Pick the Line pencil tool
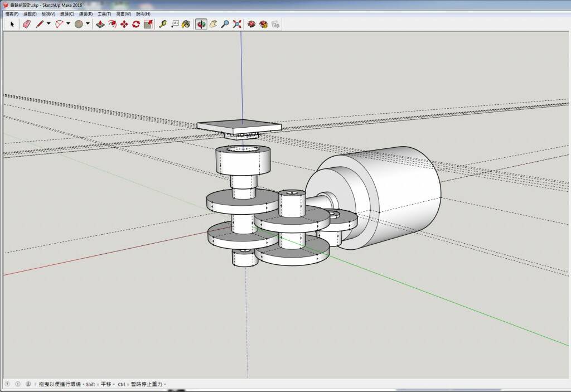The image size is (571, 392). (x=40, y=25)
